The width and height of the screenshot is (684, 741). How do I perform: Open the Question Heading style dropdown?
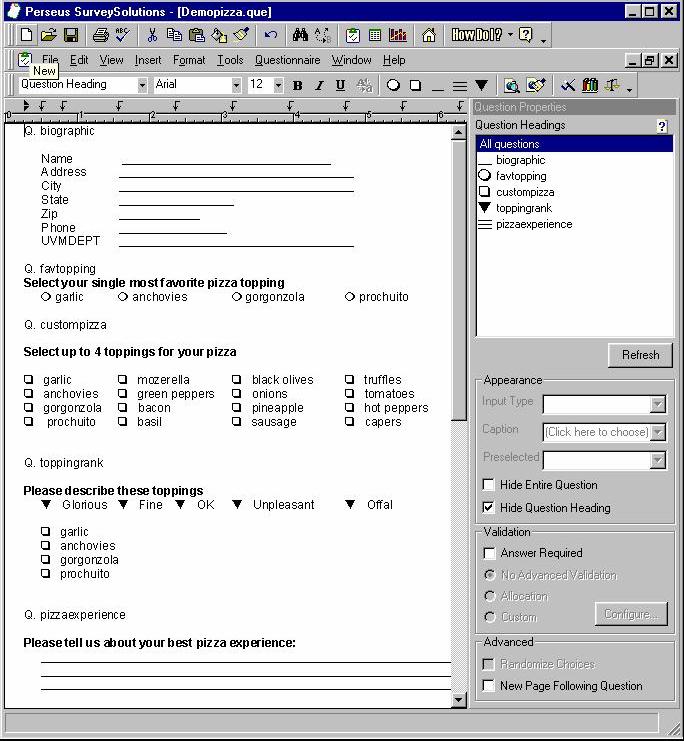point(142,85)
